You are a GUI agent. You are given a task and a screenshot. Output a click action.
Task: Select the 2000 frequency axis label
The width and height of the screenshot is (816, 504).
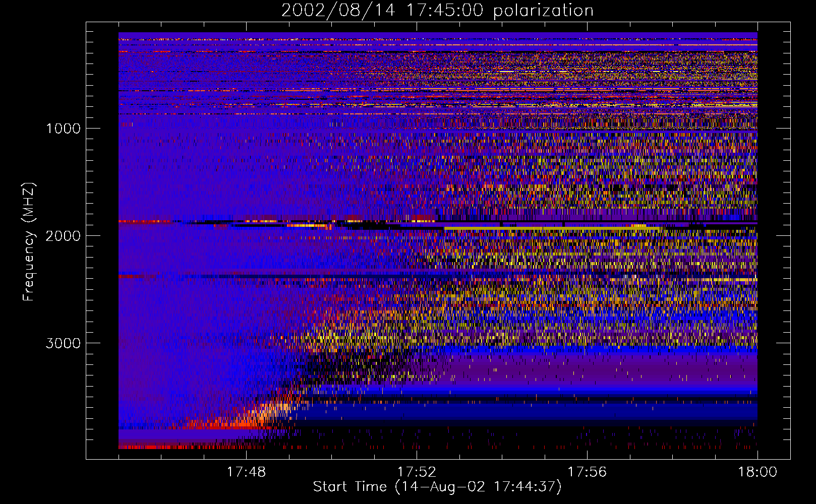pyautogui.click(x=63, y=236)
